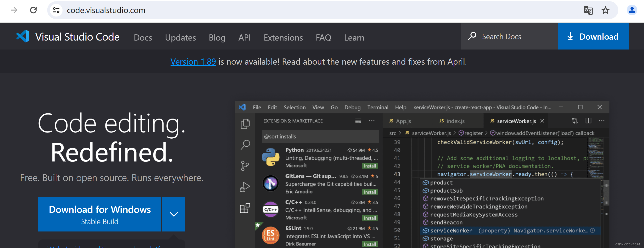This screenshot has height=248, width=644.
Task: Click the ESLint extension logo
Action: (271, 235)
